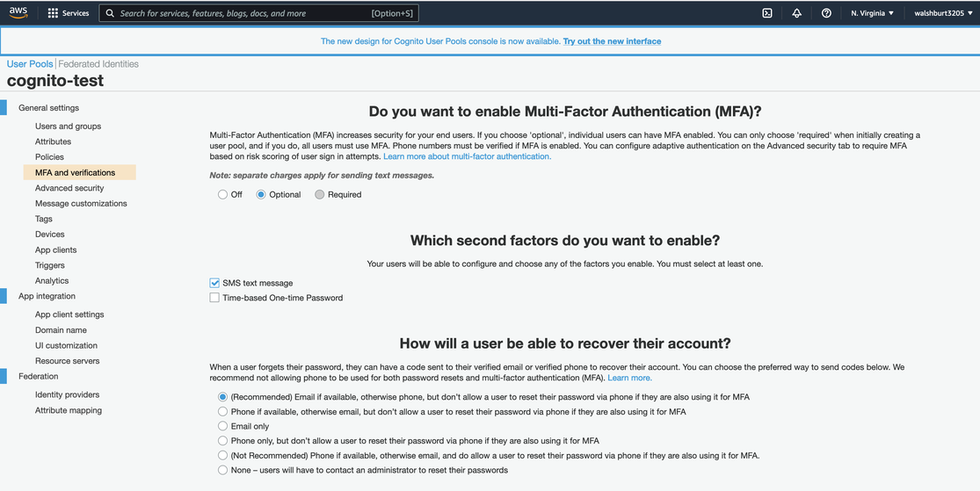Open the Analytics page

pyautogui.click(x=52, y=281)
